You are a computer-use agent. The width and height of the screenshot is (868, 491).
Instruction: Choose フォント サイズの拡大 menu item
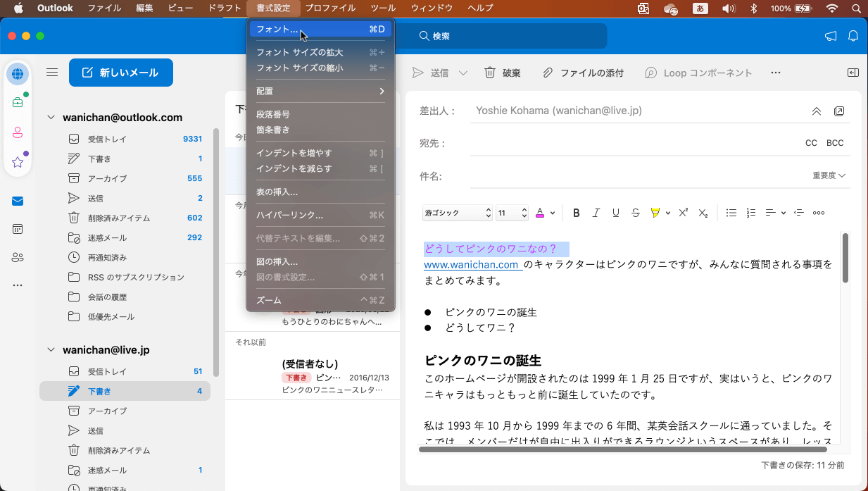pos(320,52)
